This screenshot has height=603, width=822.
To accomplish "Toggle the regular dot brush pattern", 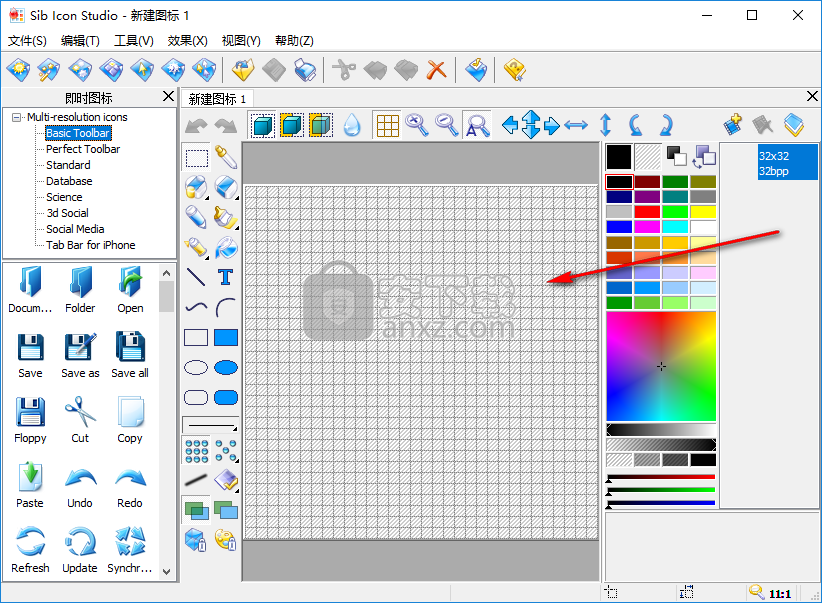I will point(197,450).
